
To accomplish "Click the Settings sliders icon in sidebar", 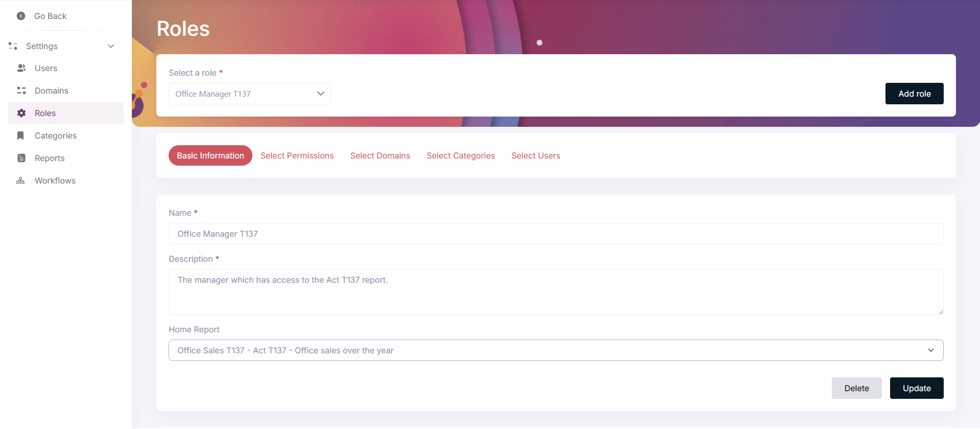I will click(13, 46).
